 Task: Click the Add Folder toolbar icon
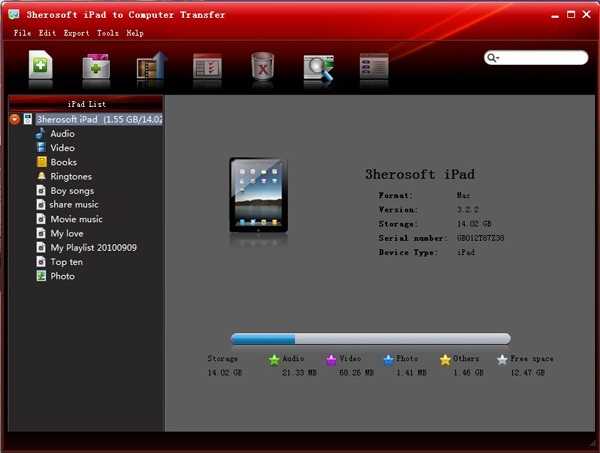click(x=96, y=66)
